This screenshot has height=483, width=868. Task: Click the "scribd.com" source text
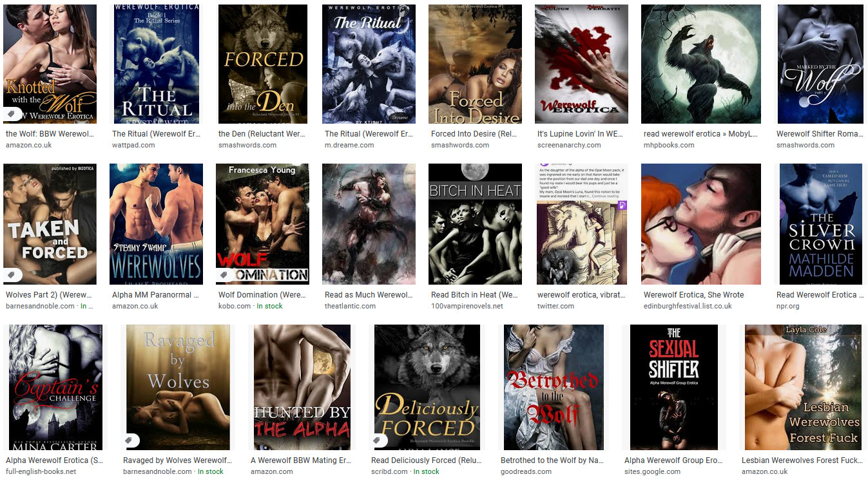(389, 472)
